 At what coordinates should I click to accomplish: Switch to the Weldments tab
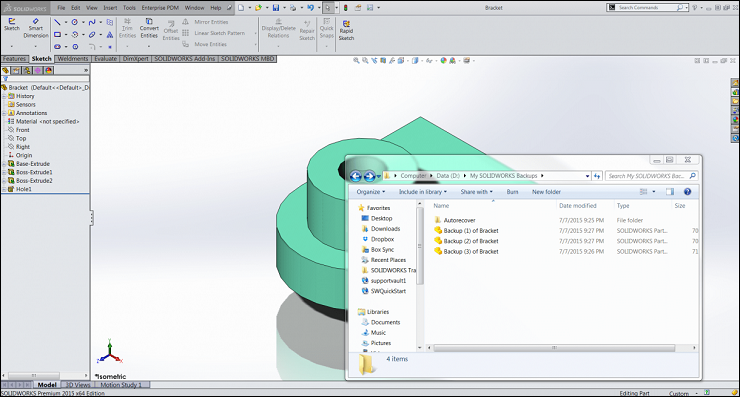click(x=73, y=59)
